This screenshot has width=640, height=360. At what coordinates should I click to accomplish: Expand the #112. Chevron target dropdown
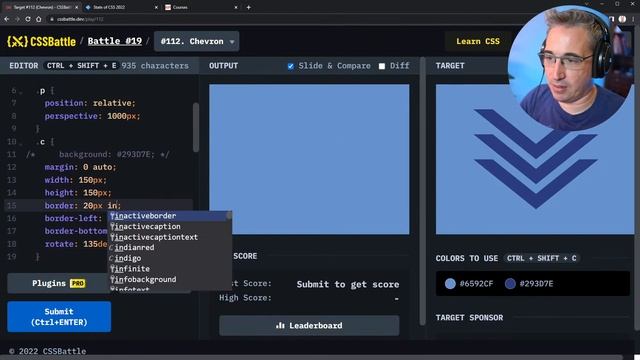(197, 41)
